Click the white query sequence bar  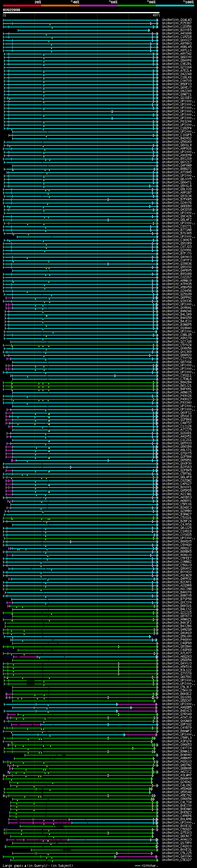pos(81,13)
